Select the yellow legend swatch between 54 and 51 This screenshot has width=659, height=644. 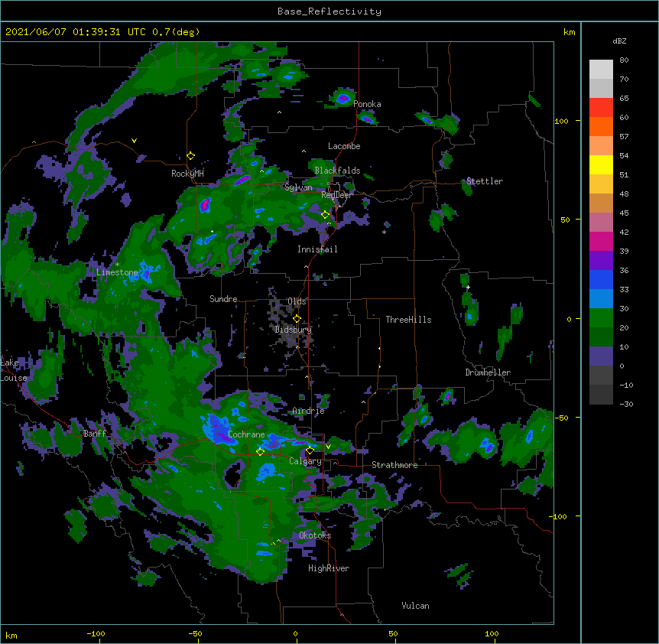(x=601, y=164)
